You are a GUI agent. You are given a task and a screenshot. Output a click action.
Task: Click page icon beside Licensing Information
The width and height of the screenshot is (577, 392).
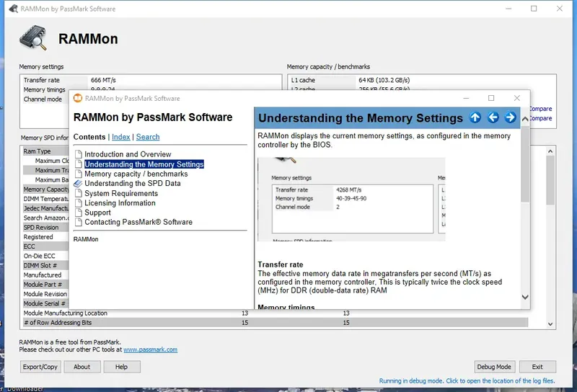[78, 203]
